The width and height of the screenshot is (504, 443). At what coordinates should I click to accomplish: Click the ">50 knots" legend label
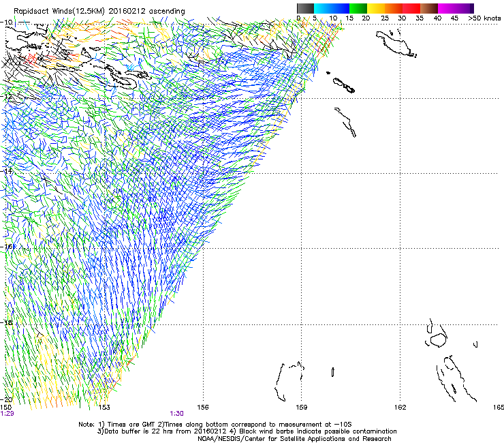[484, 18]
